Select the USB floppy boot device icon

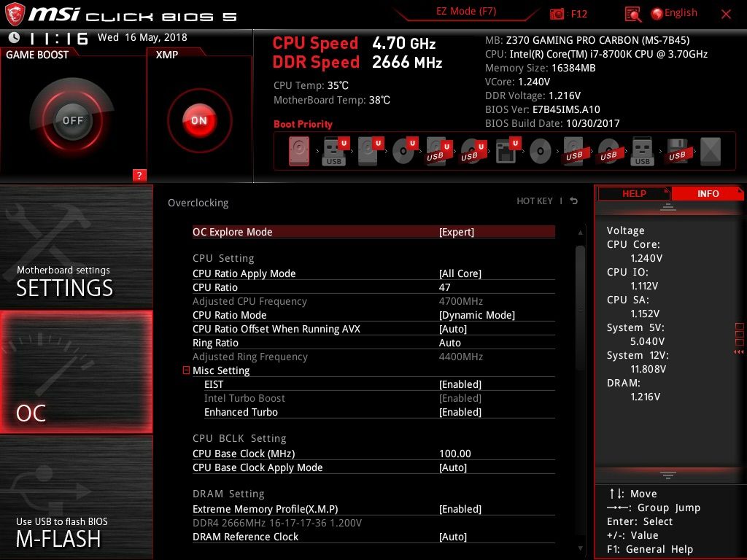click(676, 152)
